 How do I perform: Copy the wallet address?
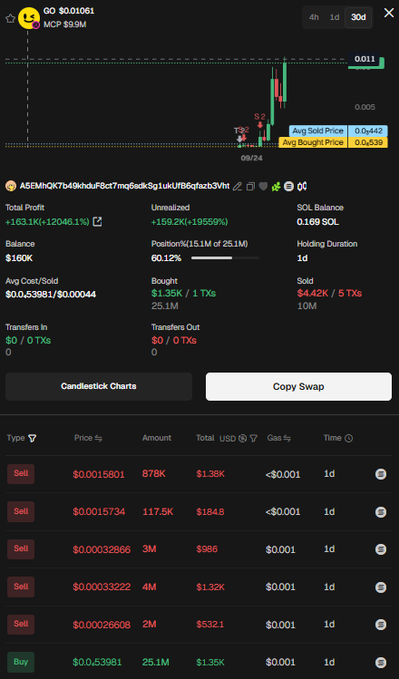[250, 187]
